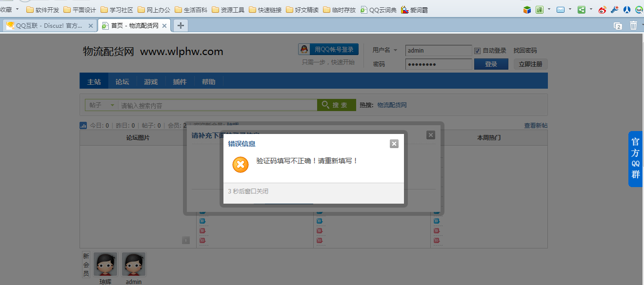Open the colored cube app icon in toolbar
The image size is (644, 285).
[x=527, y=10]
